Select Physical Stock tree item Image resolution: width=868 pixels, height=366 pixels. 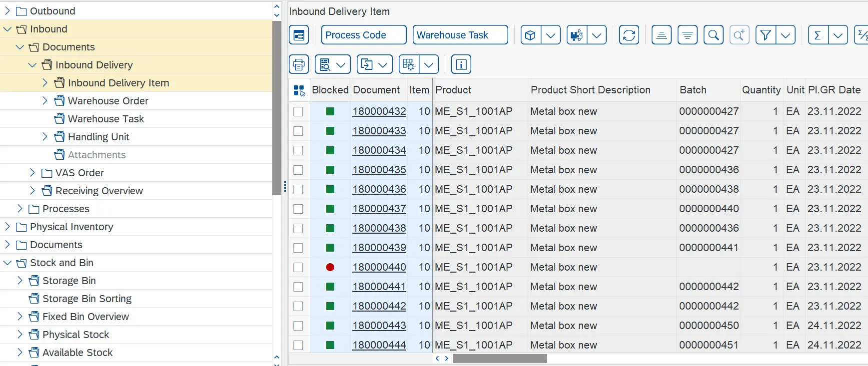75,335
